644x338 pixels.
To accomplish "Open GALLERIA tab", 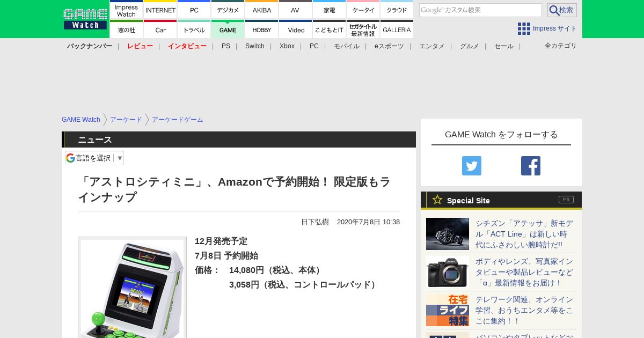I will [x=397, y=30].
